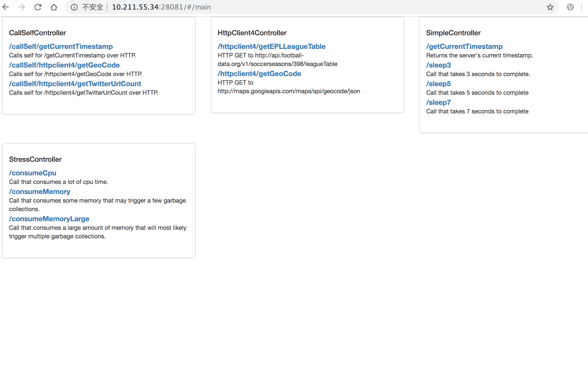Open /callSelf/httpclient4/getGeoCode link
This screenshot has height=381, width=588.
[64, 65]
